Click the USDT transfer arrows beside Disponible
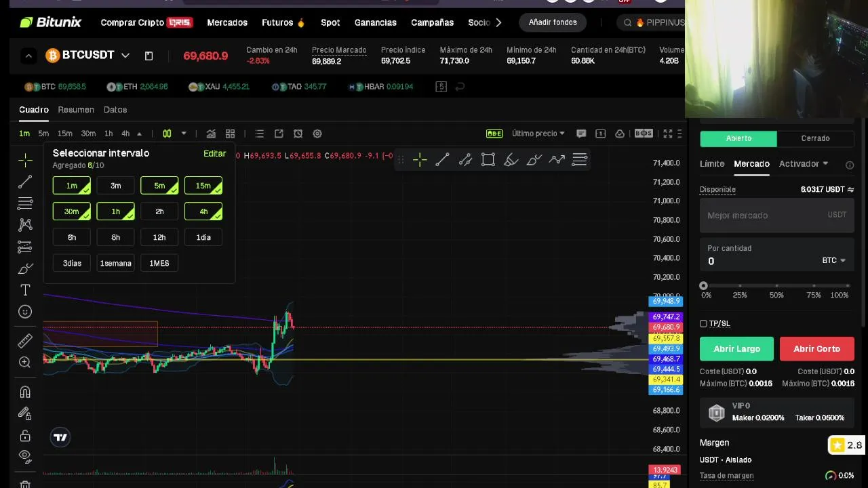Image resolution: width=868 pixels, height=488 pixels. 850,190
